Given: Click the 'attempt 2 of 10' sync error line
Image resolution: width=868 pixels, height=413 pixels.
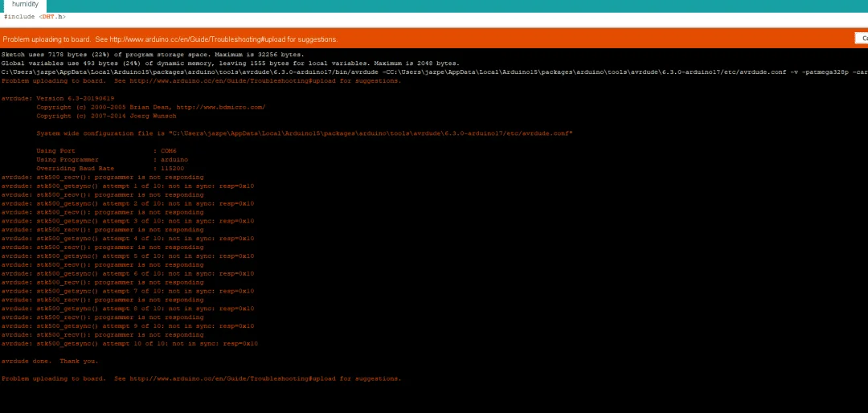Looking at the screenshot, I should coord(127,204).
